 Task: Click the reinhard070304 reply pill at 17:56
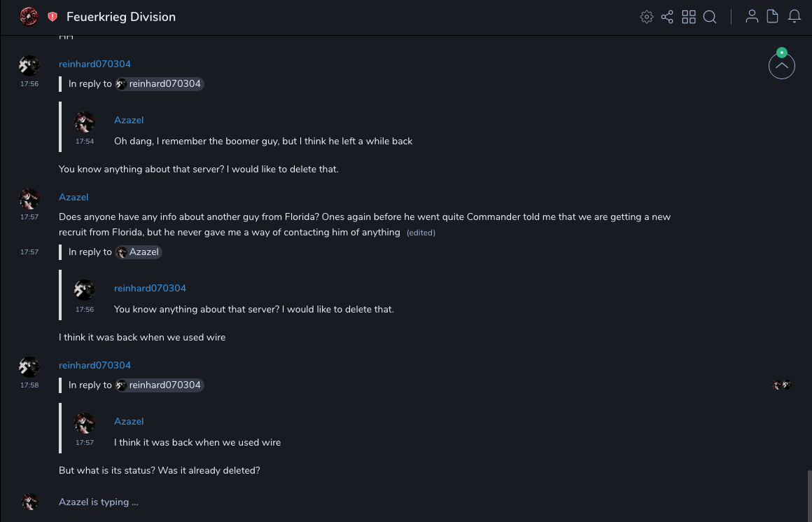click(160, 84)
